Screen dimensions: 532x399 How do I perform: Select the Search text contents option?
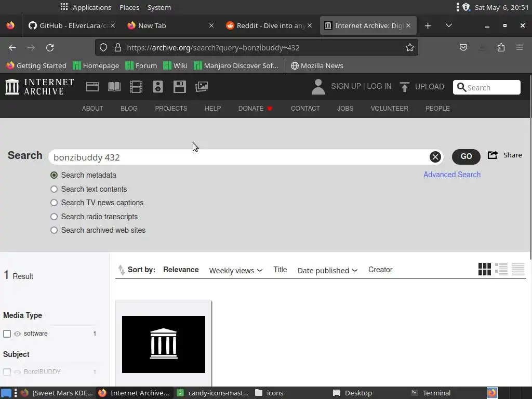[x=54, y=189]
